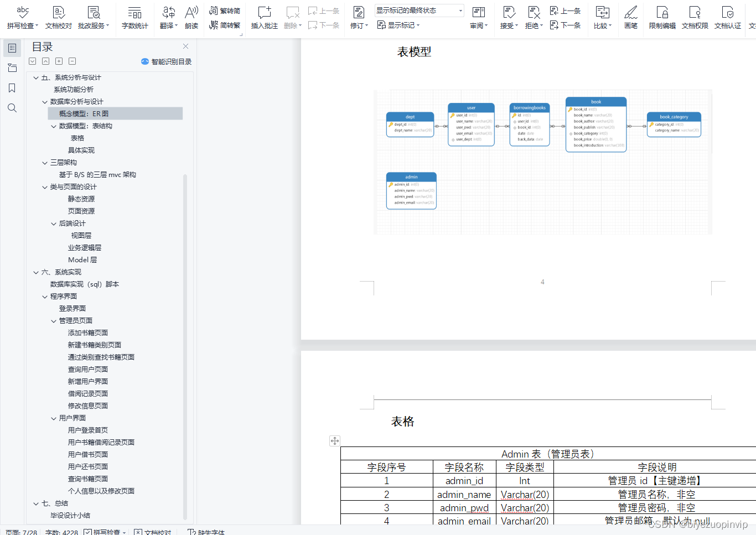Open the show markup (显示标记) dropdown
Viewport: 756px width, 535px height.
tap(398, 25)
